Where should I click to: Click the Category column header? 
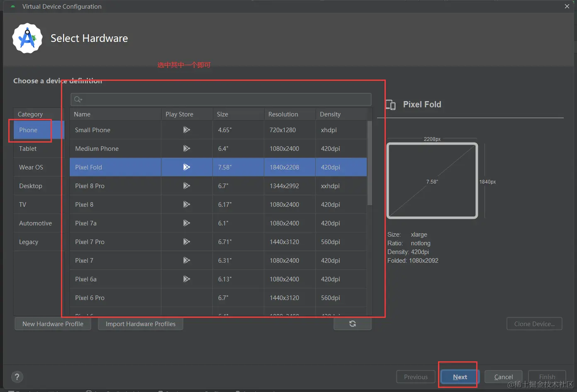coord(39,114)
